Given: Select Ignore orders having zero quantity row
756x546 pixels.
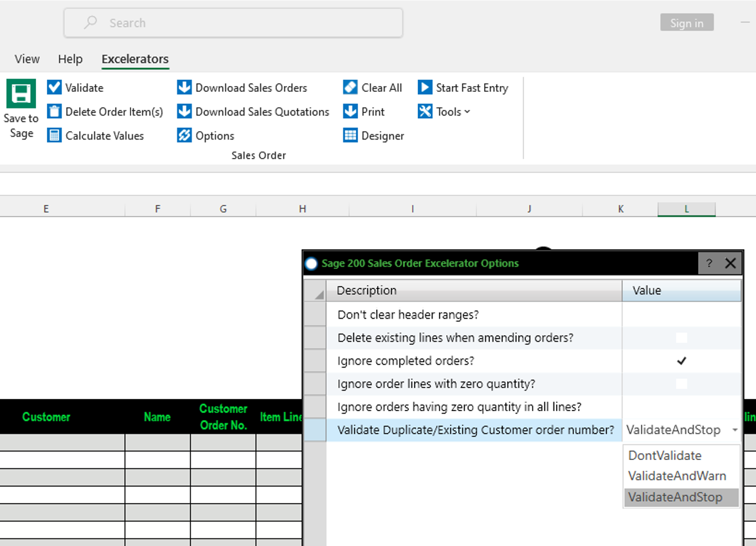Looking at the screenshot, I should click(523, 407).
